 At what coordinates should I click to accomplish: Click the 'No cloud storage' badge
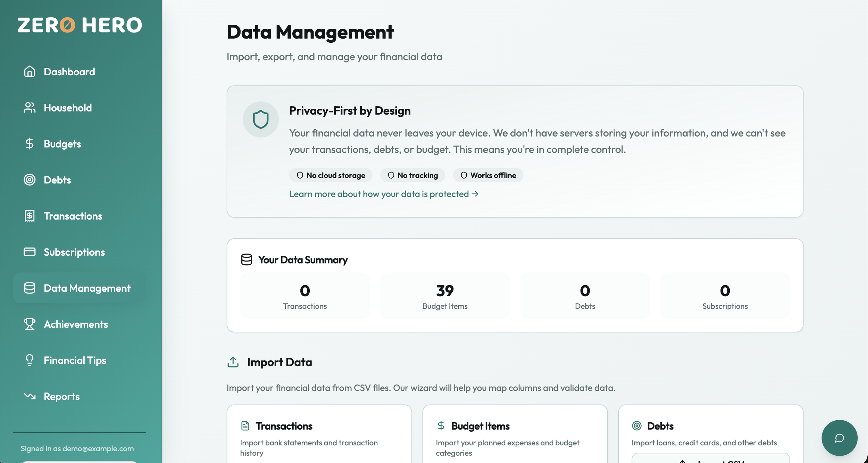pyautogui.click(x=331, y=175)
